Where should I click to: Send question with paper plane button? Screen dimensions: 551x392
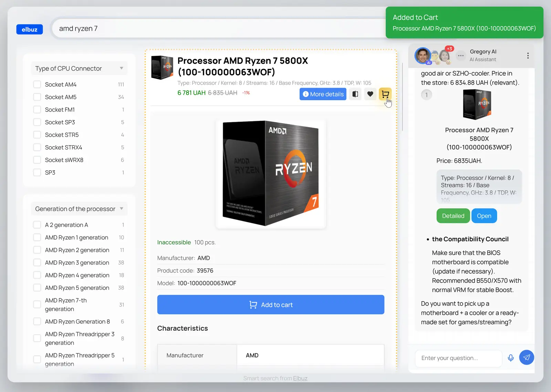click(x=527, y=358)
